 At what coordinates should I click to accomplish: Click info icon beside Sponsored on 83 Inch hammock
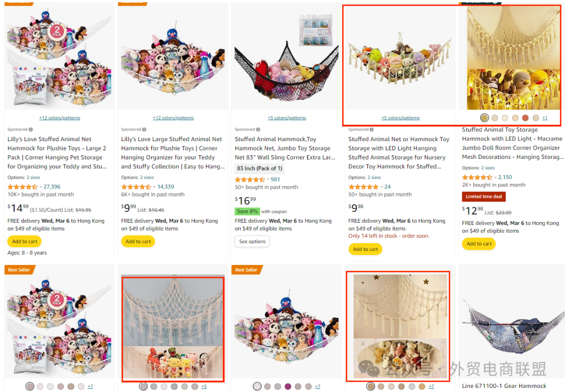[x=258, y=130]
